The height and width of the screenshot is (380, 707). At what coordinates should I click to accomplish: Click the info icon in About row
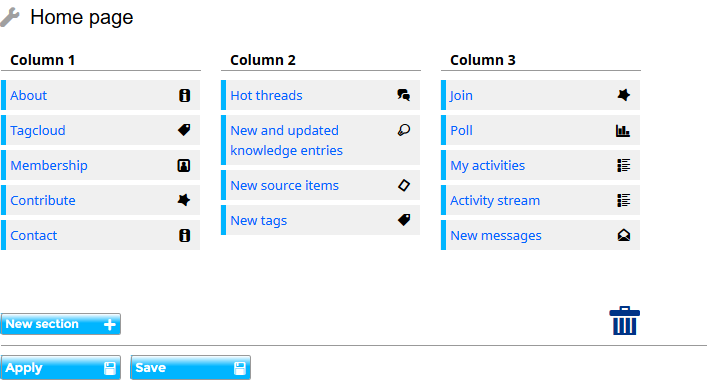[x=184, y=95]
